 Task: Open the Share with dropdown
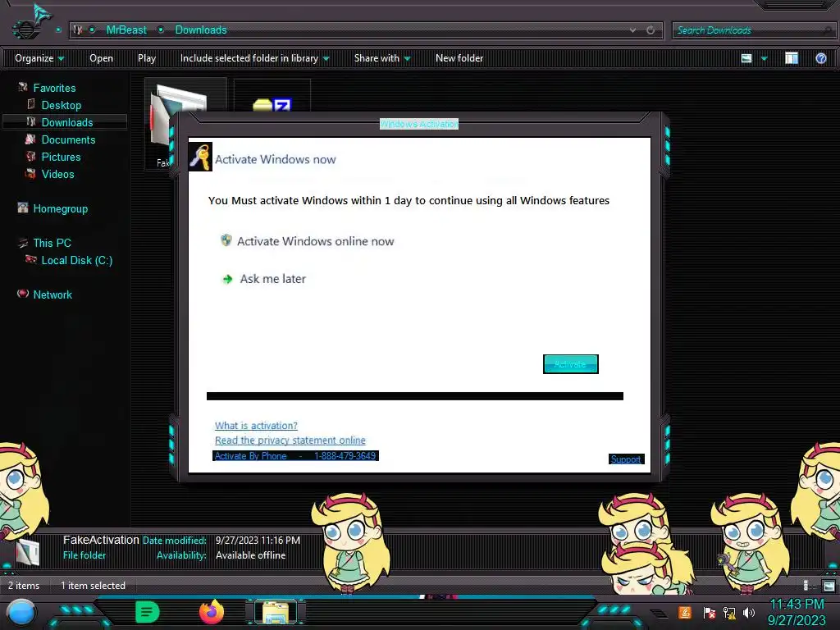[x=382, y=58]
